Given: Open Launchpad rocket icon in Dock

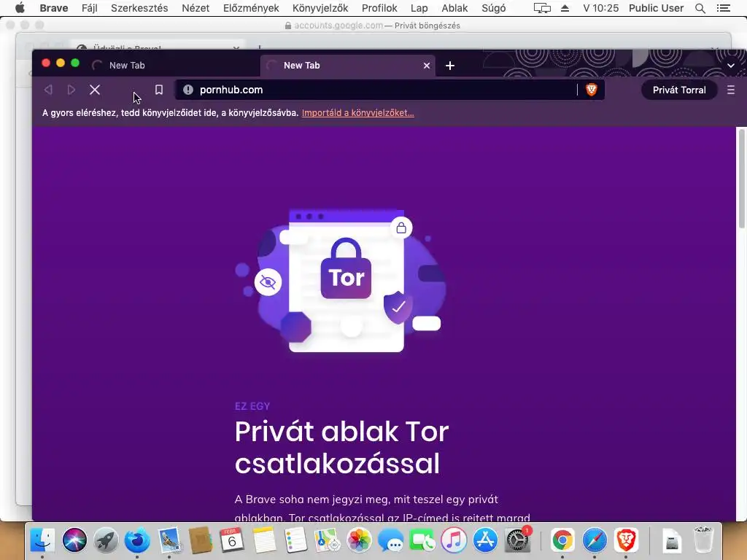Looking at the screenshot, I should [x=106, y=540].
